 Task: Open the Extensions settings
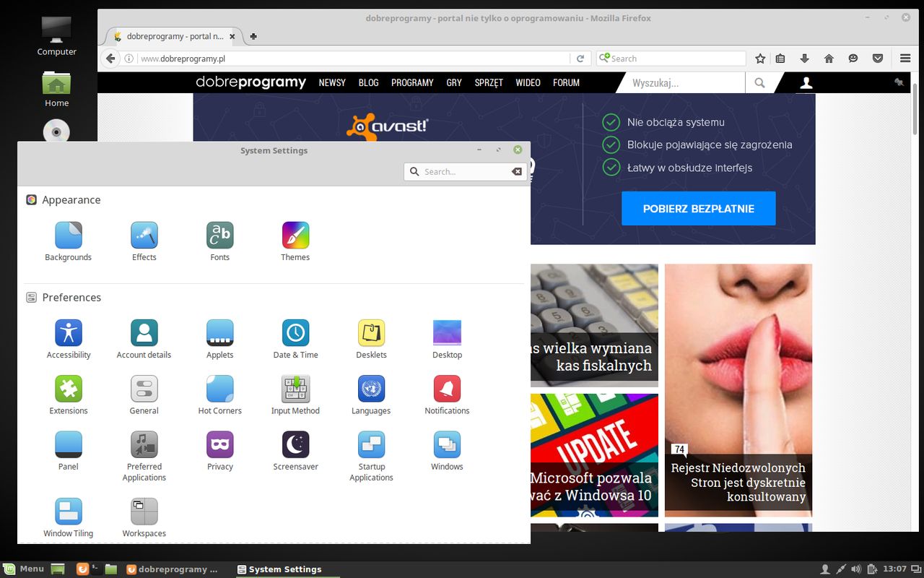pos(69,394)
